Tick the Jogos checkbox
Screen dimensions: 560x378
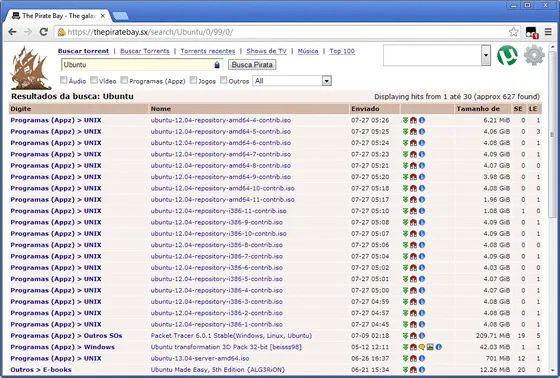[193, 80]
